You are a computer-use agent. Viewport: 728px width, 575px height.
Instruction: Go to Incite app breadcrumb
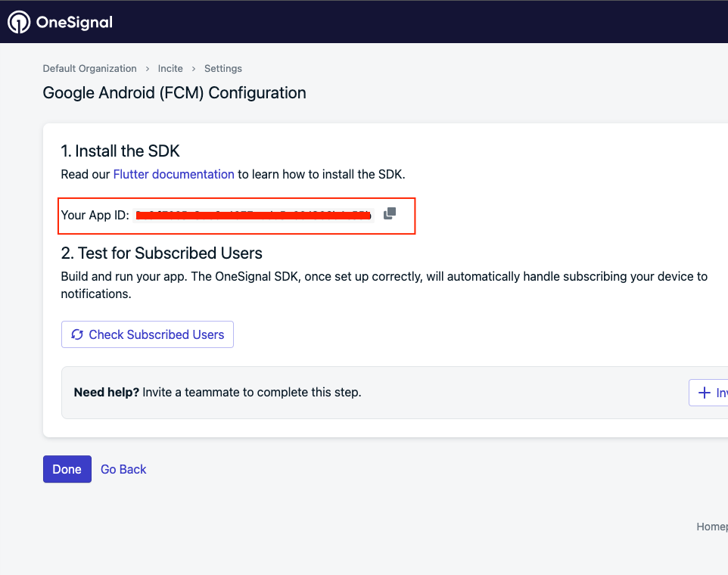click(x=170, y=68)
